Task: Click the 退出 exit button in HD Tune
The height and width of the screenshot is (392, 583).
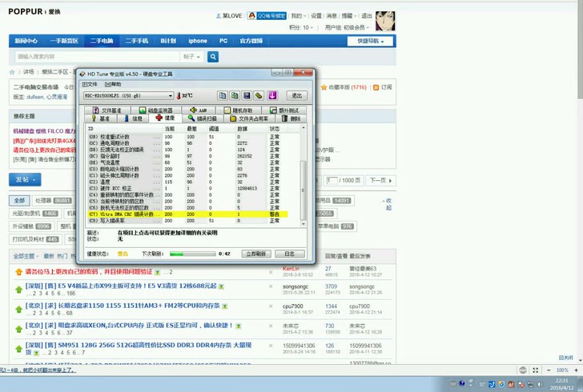Action: [296, 95]
